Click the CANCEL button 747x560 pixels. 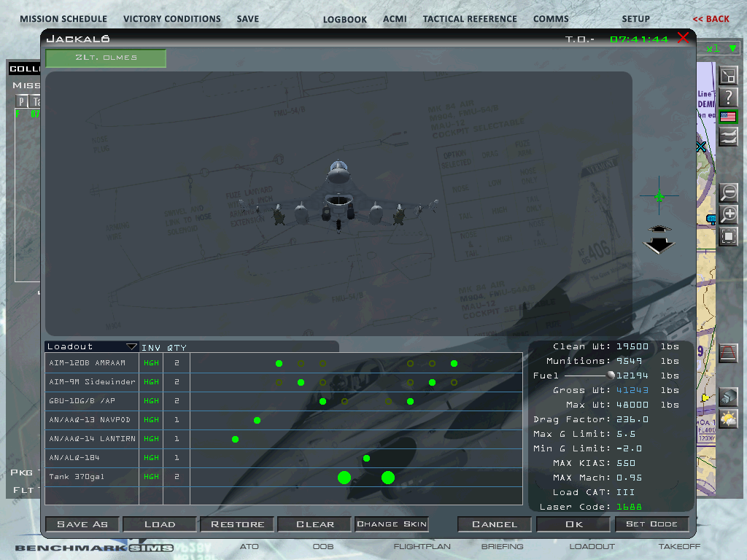pos(495,524)
